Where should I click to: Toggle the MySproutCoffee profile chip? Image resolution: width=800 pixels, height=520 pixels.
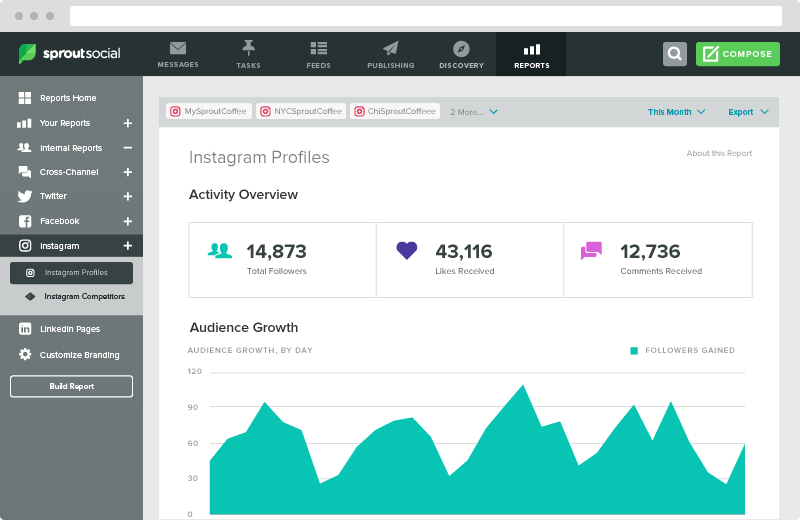[x=209, y=111]
